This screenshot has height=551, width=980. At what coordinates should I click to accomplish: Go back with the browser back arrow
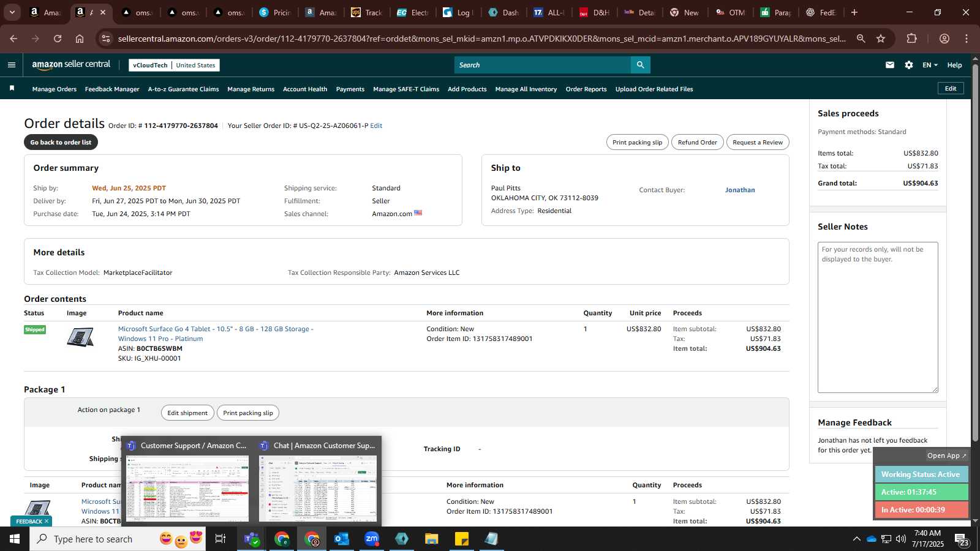[13, 39]
